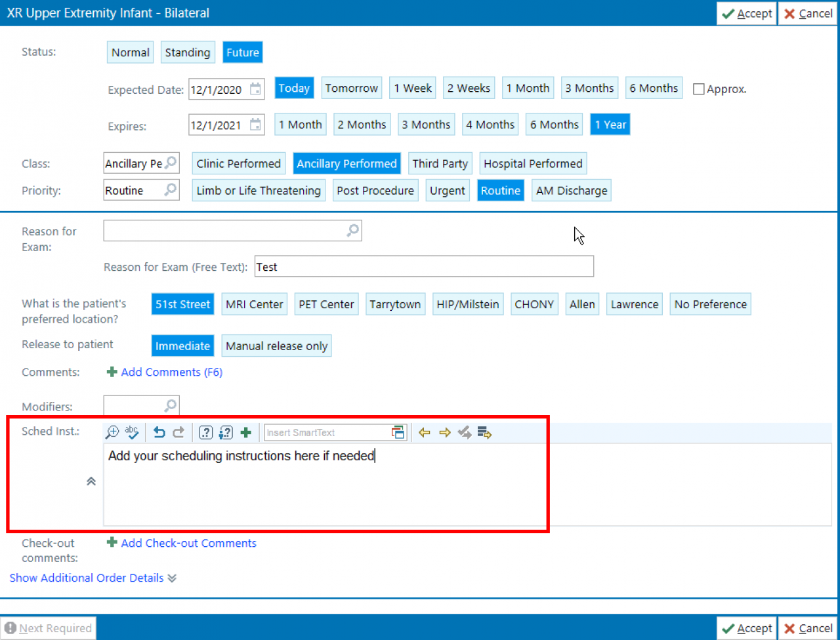Click the top Accept button
Screen dimensions: 840x640
[746, 13]
